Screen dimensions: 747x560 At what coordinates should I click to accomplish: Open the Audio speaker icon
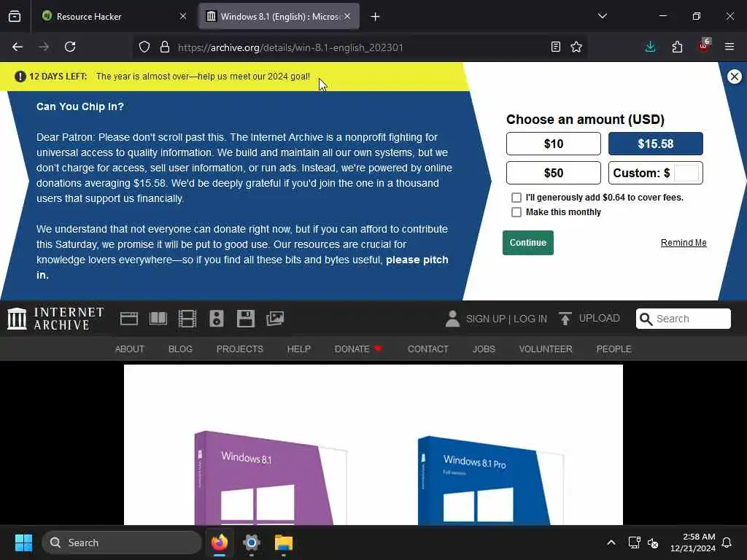[217, 319]
